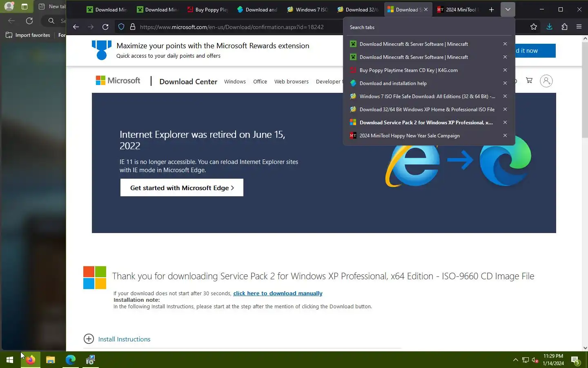This screenshot has width=588, height=368.
Task: Select Download 32/64 Bit Windows XP entry in list
Action: (x=423, y=110)
